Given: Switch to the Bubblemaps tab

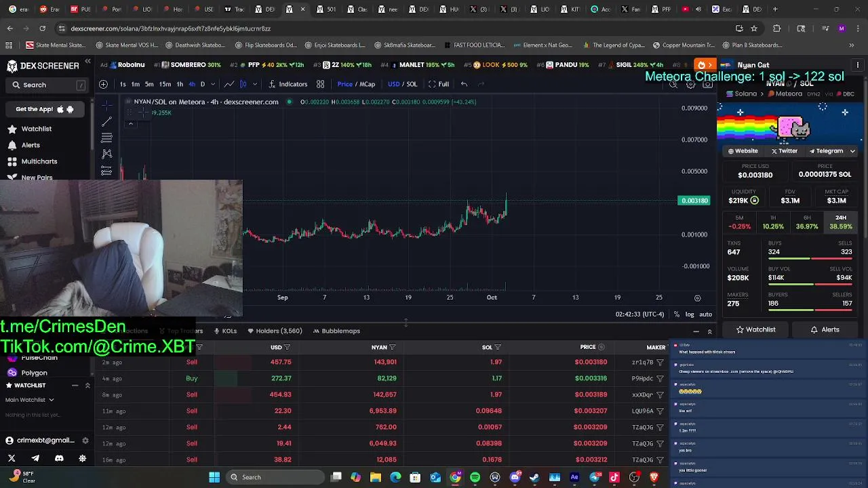Looking at the screenshot, I should pos(336,331).
